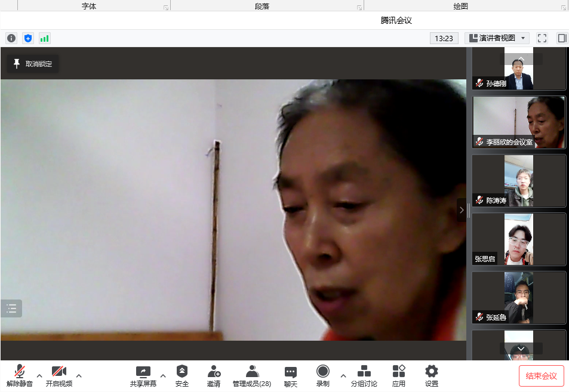569x392 pixels.
Task: Enter fullscreen mode icon
Action: point(542,38)
